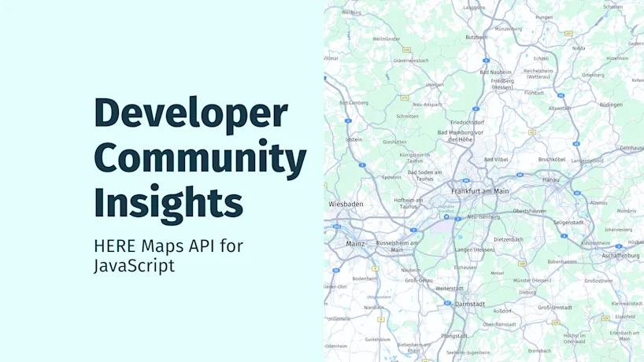
Task: Select the Wiesbaden city label
Action: (346, 205)
